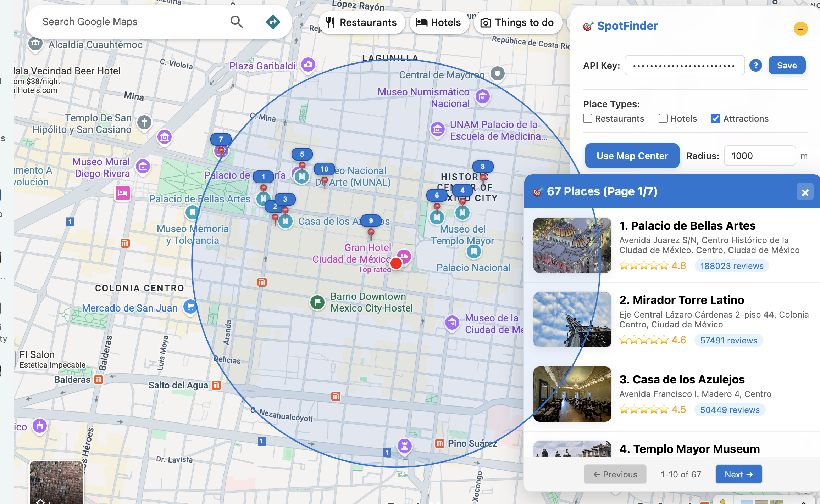
Task: Click the Radius input field
Action: pos(759,156)
